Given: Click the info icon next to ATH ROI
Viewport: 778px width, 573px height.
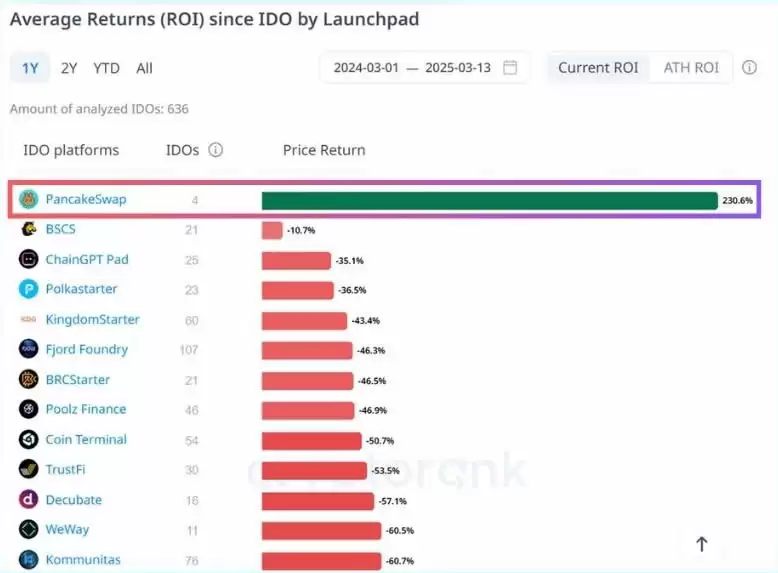Looking at the screenshot, I should coord(749,68).
